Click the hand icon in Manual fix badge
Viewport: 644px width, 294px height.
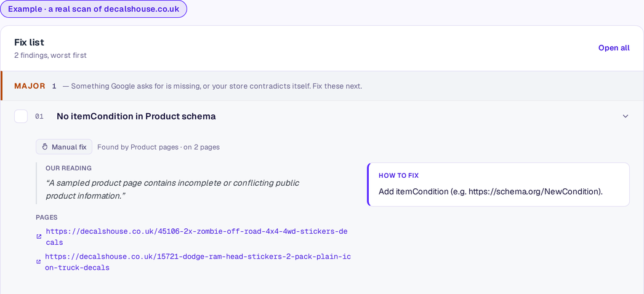(45, 147)
